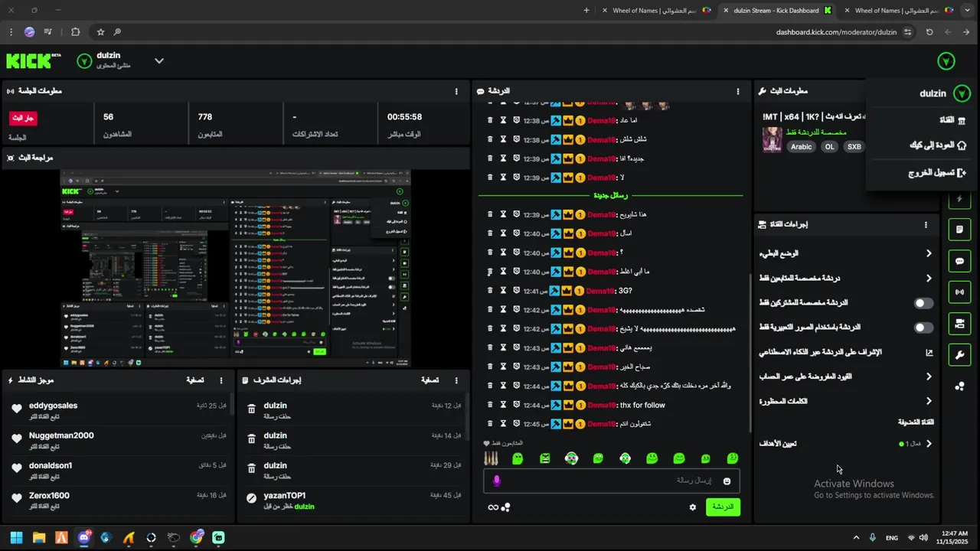Click the 'Arabic' stream tag

point(801,147)
